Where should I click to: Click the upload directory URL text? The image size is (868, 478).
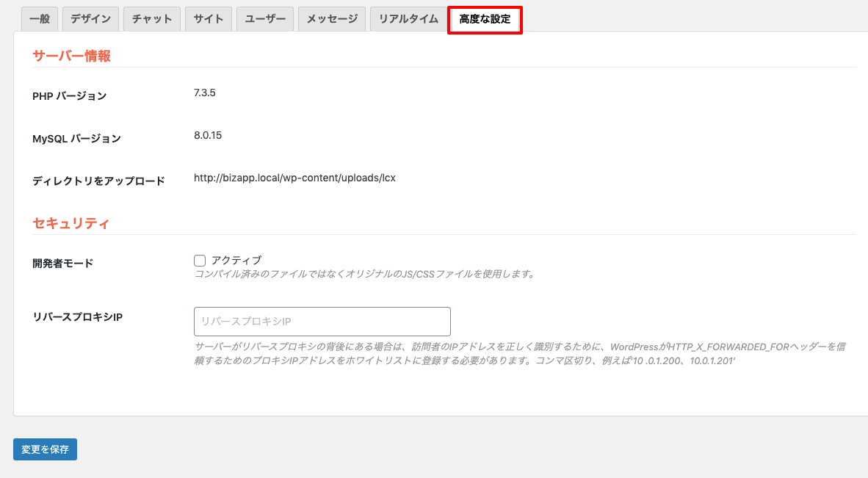pos(294,178)
